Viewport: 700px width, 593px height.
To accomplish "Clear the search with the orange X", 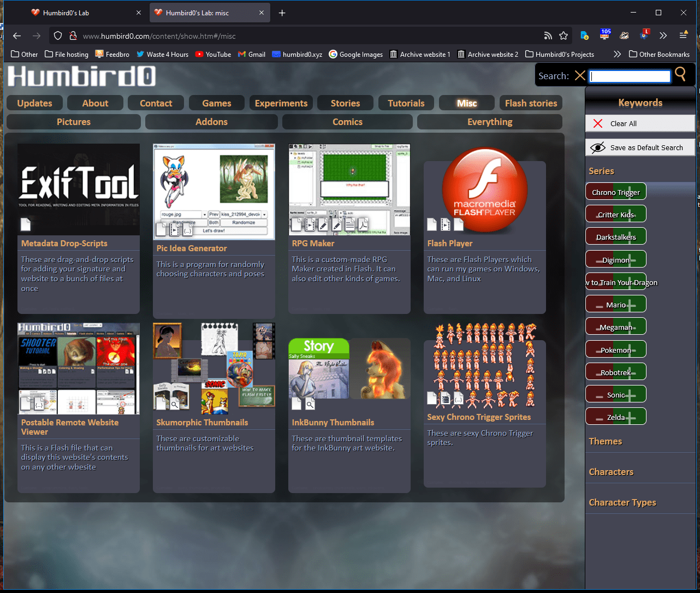I will tap(580, 76).
